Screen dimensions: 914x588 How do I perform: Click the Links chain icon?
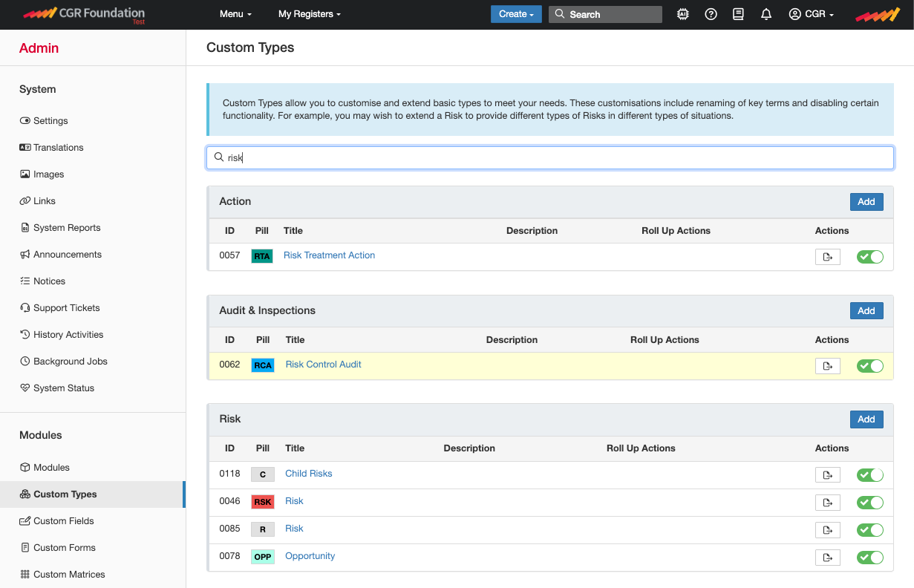pyautogui.click(x=25, y=200)
